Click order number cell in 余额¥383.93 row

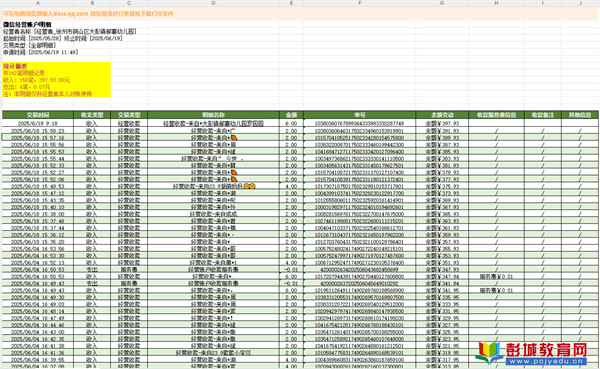(x=359, y=158)
